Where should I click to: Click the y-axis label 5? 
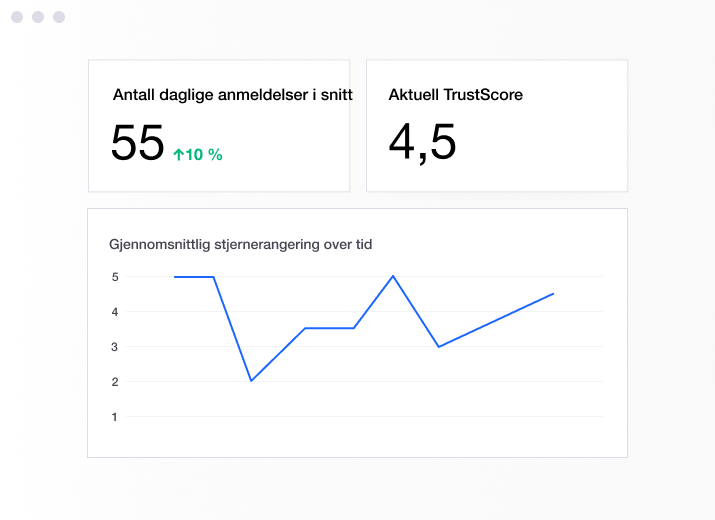click(x=115, y=277)
